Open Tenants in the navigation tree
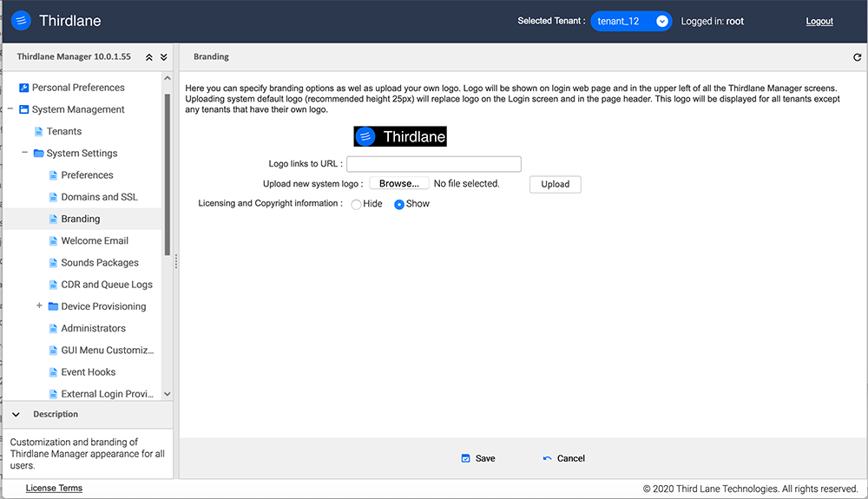Screen dimensions: 868x499 coord(64,131)
